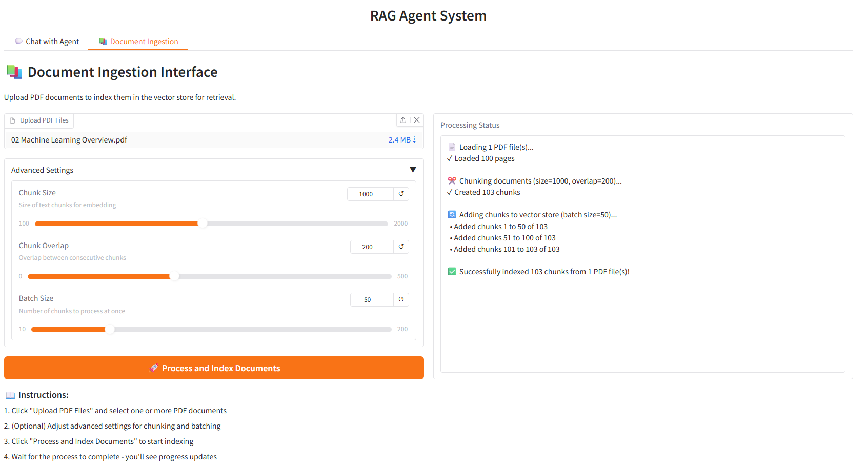The width and height of the screenshot is (868, 465).
Task: Collapse the Advanced Settings section
Action: click(413, 170)
